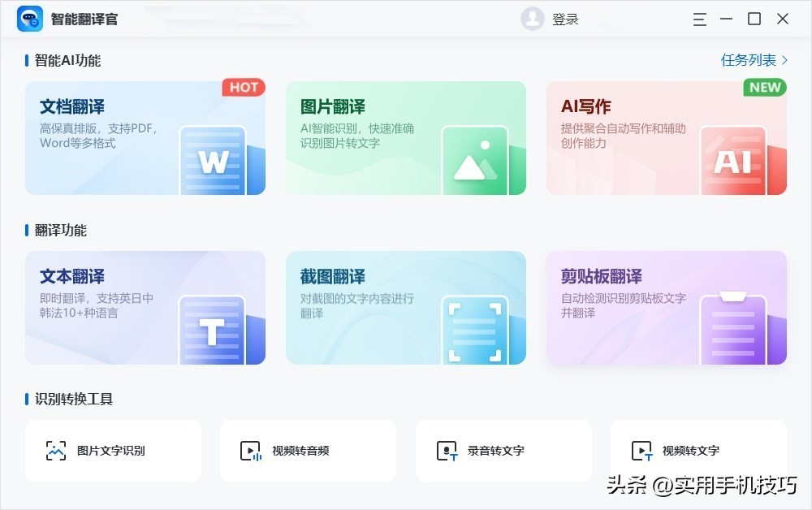Click the 智能翻译官 app logo icon
Screen dimensions: 812x510
tap(27, 18)
